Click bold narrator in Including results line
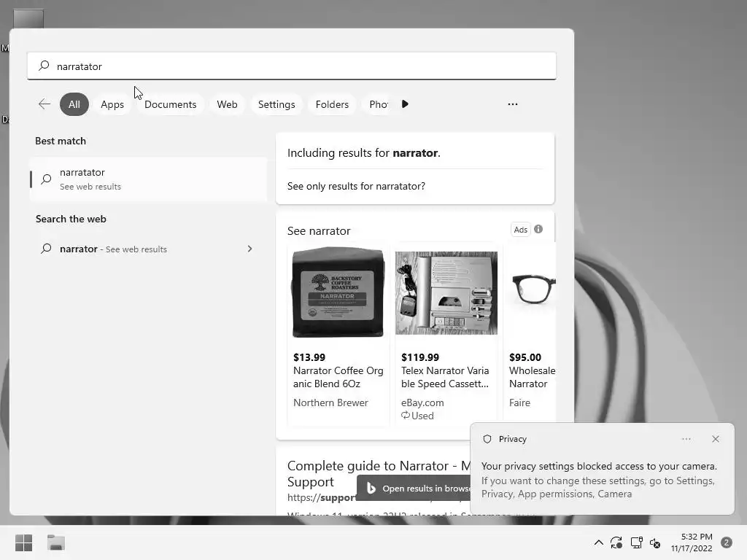 [x=415, y=153]
